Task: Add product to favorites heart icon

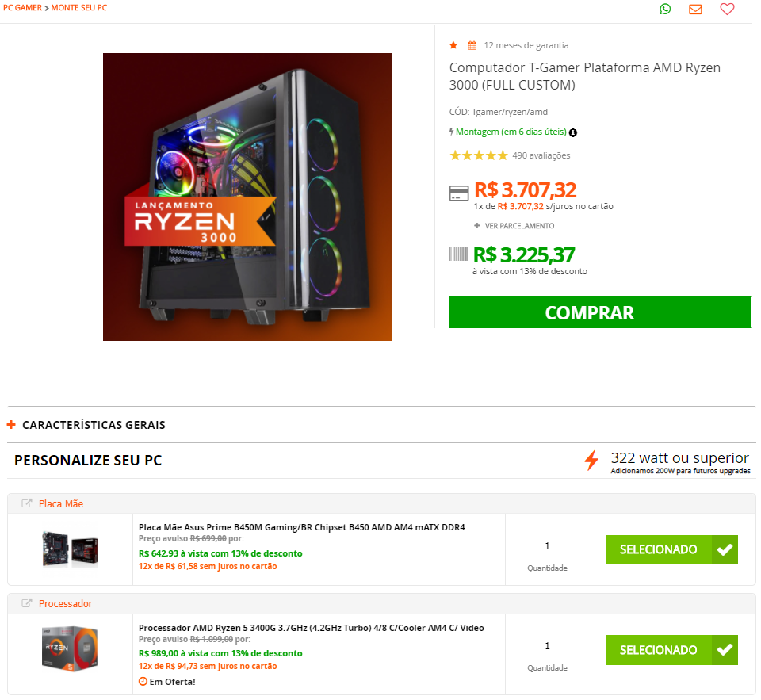Action: pos(727,9)
